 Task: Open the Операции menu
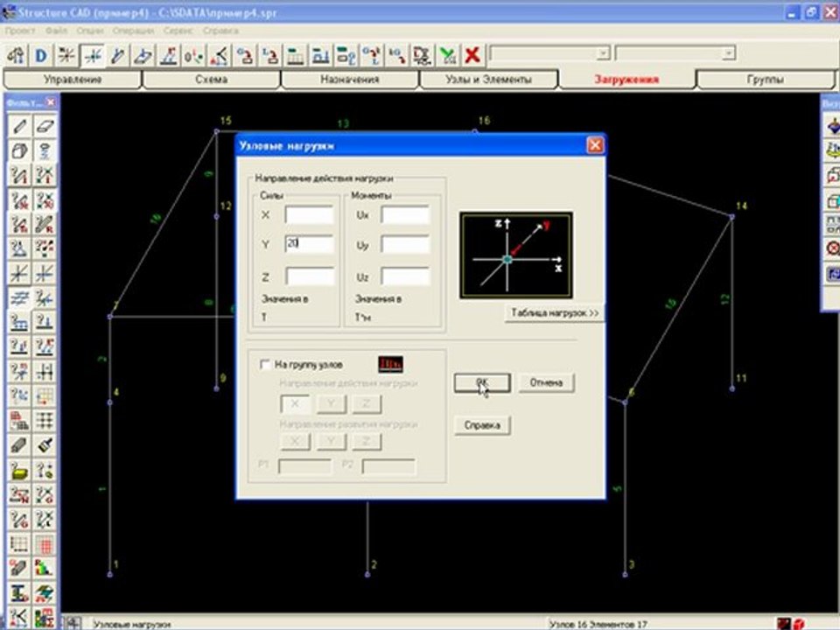(x=133, y=31)
